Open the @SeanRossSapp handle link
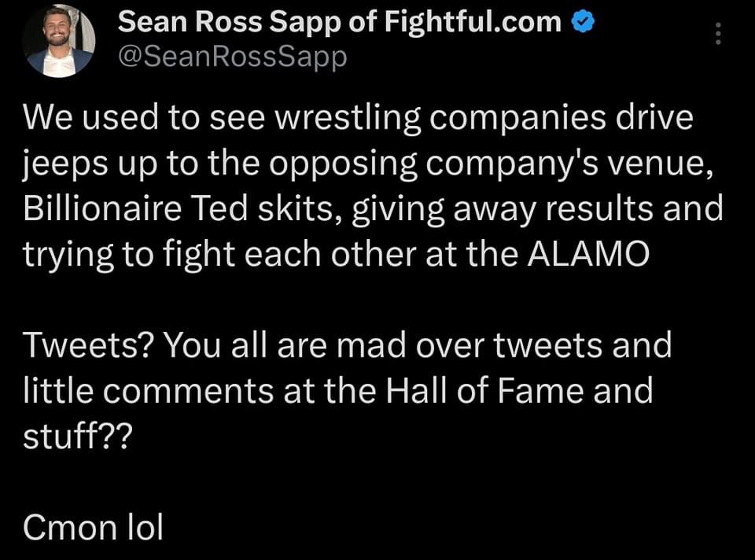The width and height of the screenshot is (755, 560). [x=232, y=57]
